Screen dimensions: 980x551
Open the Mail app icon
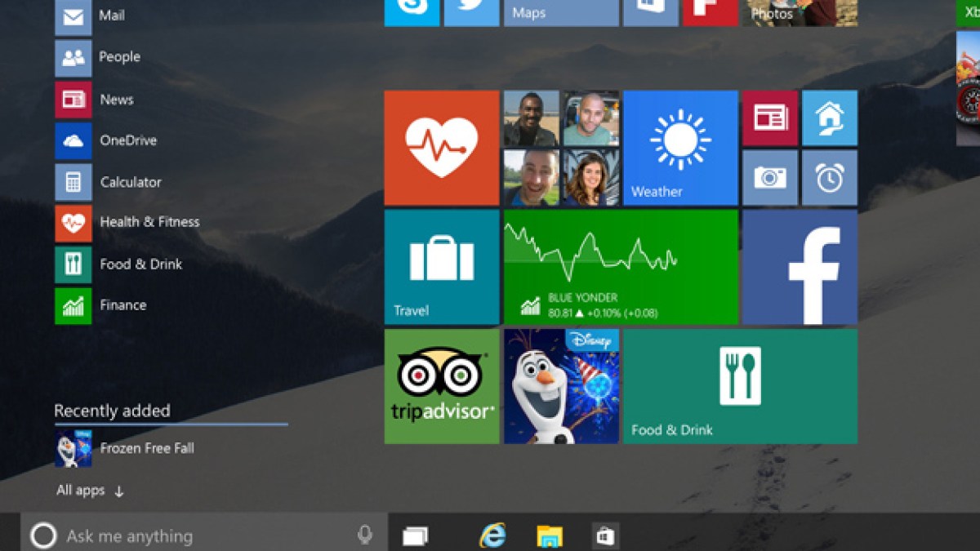coord(73,17)
